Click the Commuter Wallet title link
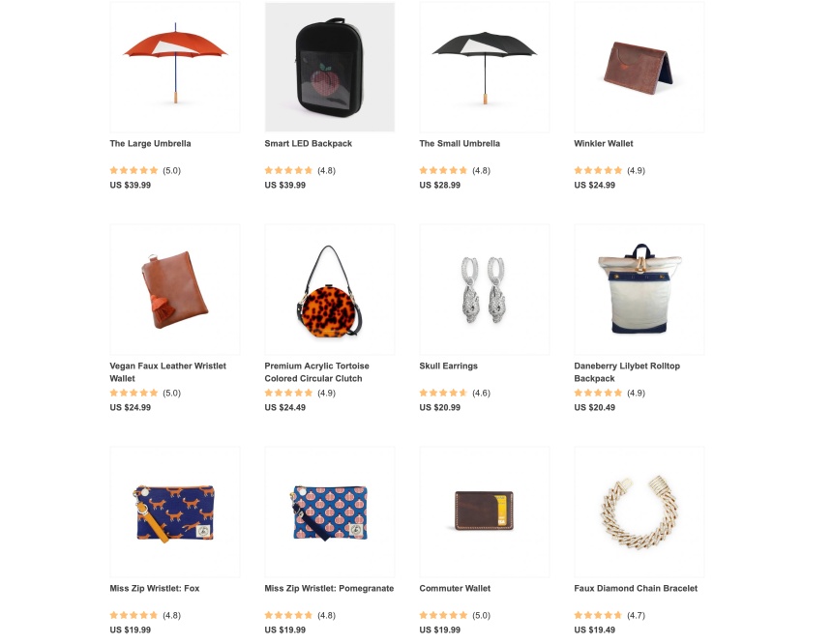The image size is (833, 644). 455,588
